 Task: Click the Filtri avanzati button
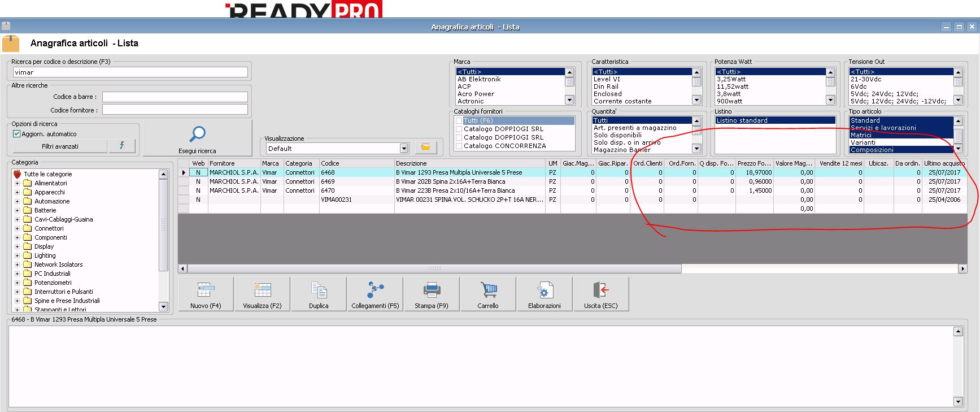pyautogui.click(x=60, y=146)
